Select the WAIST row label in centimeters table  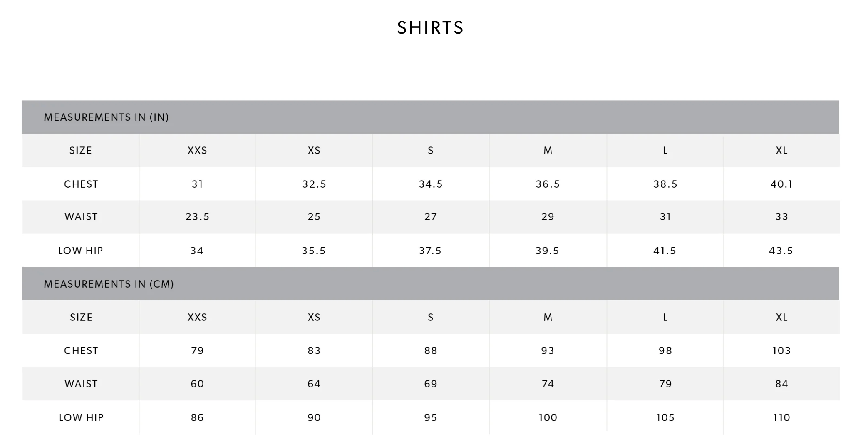pyautogui.click(x=81, y=384)
